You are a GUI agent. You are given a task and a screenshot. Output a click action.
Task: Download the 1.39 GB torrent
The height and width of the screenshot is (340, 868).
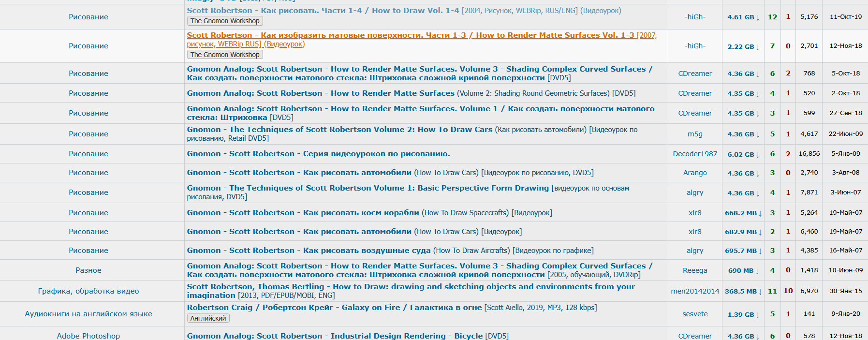(x=743, y=314)
